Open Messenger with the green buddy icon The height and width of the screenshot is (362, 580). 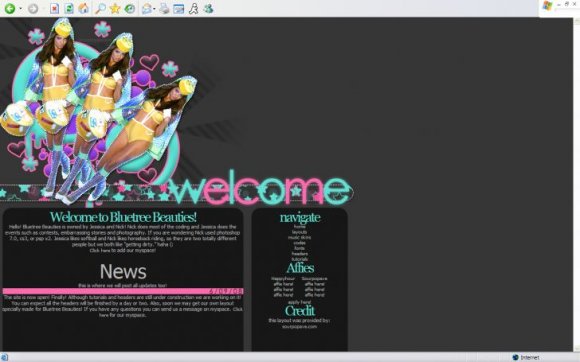coord(208,9)
